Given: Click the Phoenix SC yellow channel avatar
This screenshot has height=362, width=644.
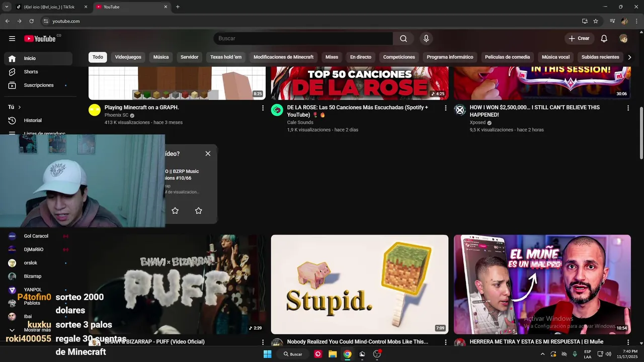Looking at the screenshot, I should [x=95, y=110].
